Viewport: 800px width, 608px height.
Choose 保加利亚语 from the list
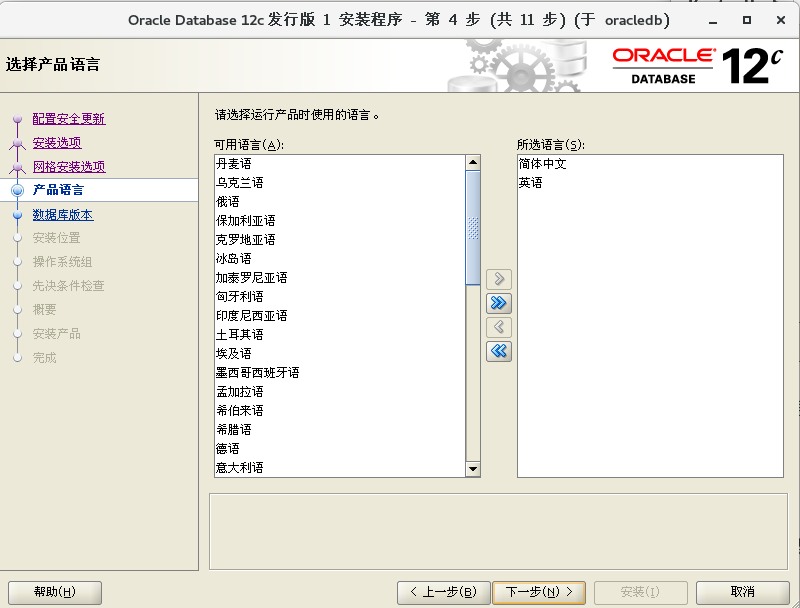(x=340, y=221)
